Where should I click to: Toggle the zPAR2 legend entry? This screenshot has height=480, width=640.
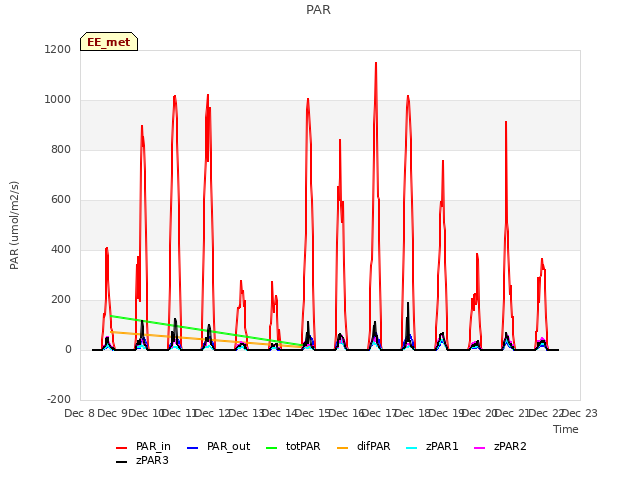[x=500, y=447]
